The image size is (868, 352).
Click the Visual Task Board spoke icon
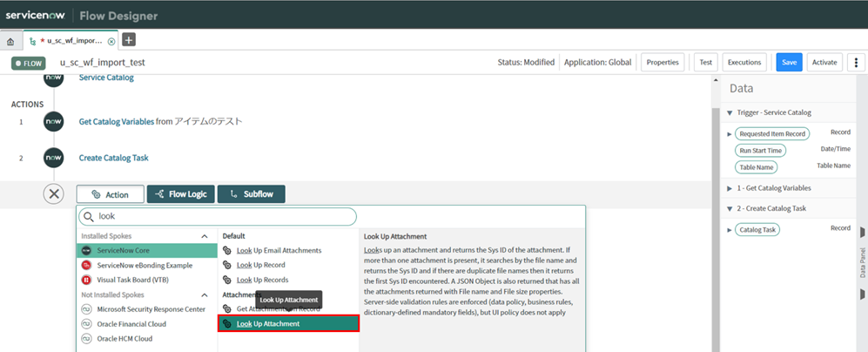pos(86,280)
